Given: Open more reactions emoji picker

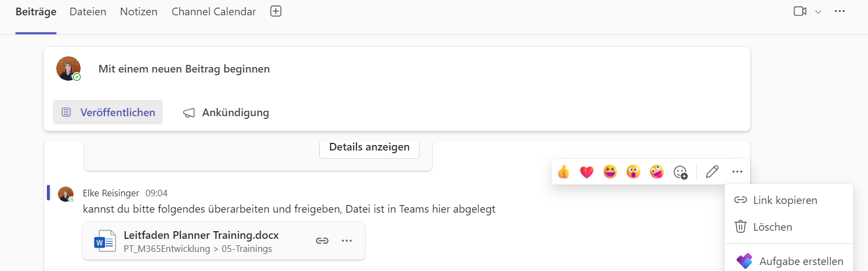Looking at the screenshot, I should coord(681,172).
